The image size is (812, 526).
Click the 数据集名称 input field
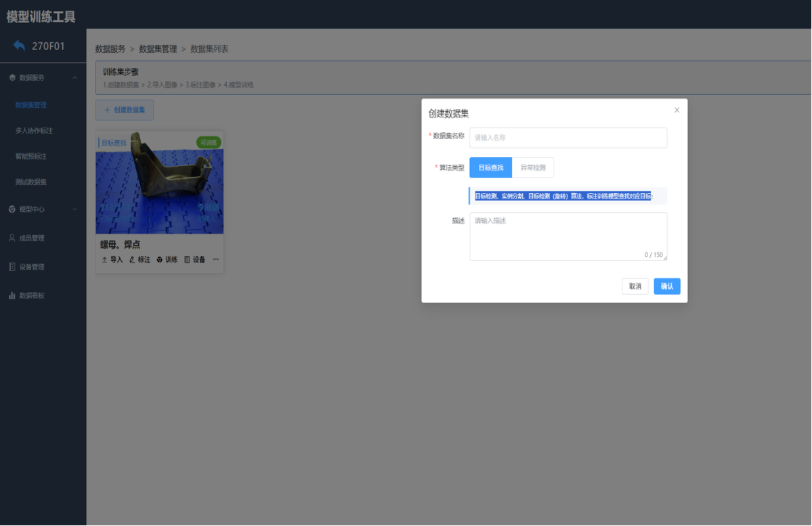568,138
